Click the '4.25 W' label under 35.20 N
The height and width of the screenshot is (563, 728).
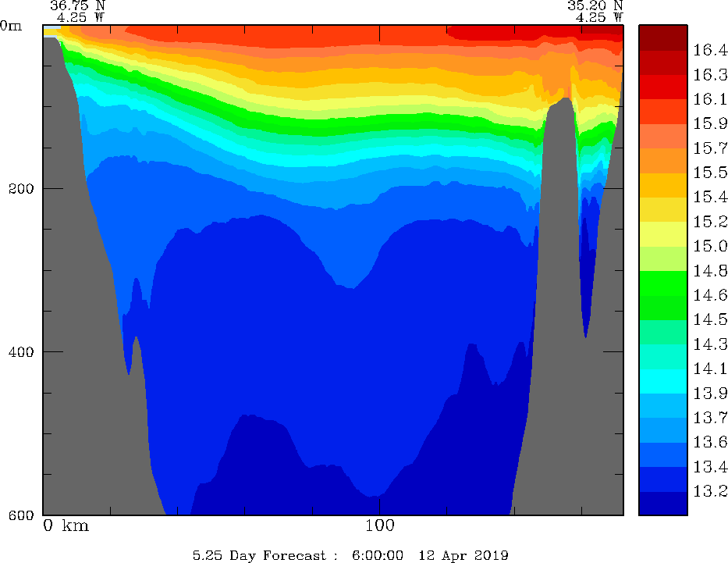click(x=599, y=18)
